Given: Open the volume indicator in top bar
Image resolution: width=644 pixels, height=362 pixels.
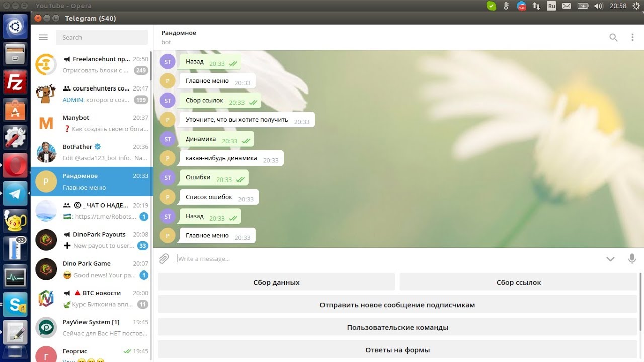Looking at the screenshot, I should pyautogui.click(x=598, y=6).
